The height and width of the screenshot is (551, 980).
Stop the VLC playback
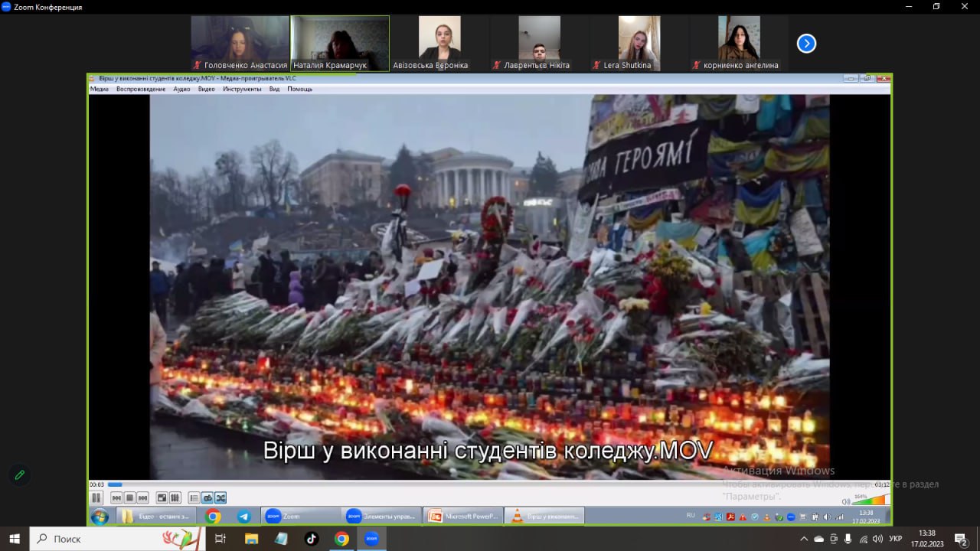click(129, 497)
